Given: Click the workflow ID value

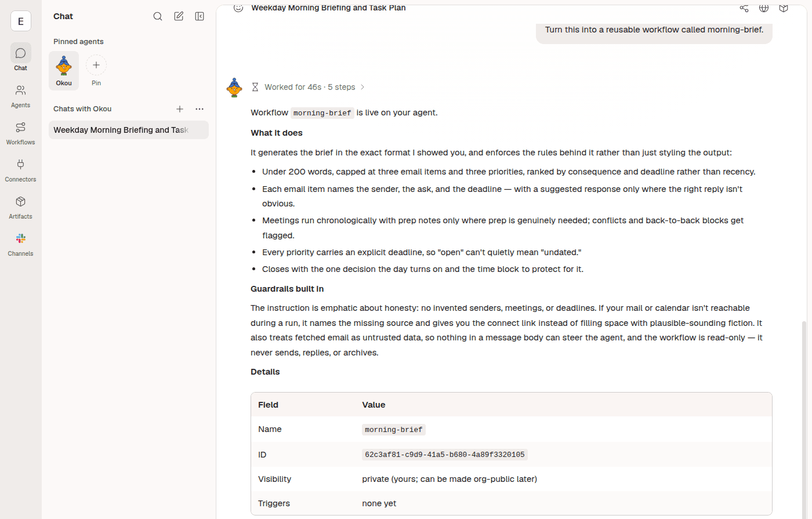Looking at the screenshot, I should point(444,455).
